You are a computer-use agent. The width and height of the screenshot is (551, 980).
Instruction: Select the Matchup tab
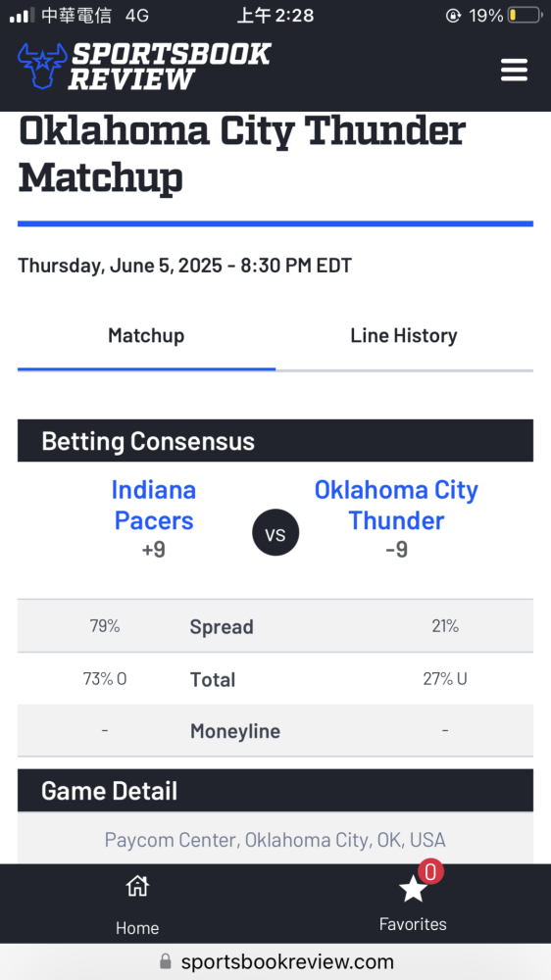pyautogui.click(x=146, y=335)
